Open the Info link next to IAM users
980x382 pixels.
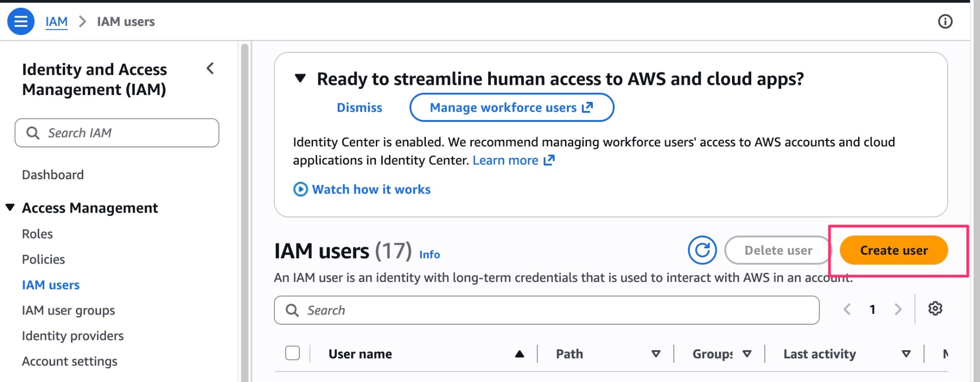click(x=429, y=254)
